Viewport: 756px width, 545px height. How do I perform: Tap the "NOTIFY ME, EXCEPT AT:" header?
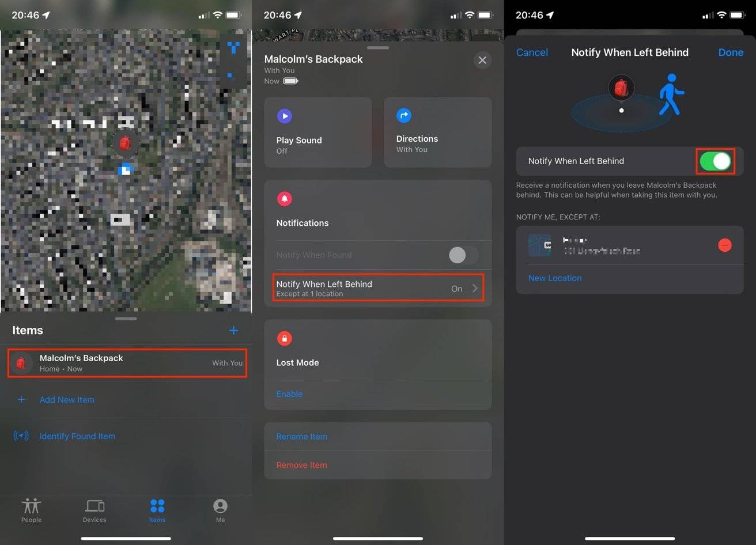tap(558, 217)
